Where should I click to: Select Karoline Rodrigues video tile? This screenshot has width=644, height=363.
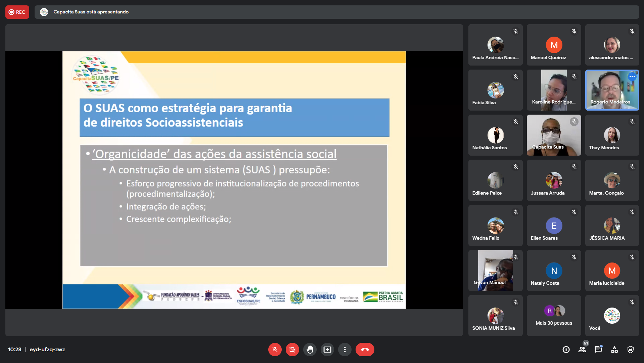[x=554, y=90]
